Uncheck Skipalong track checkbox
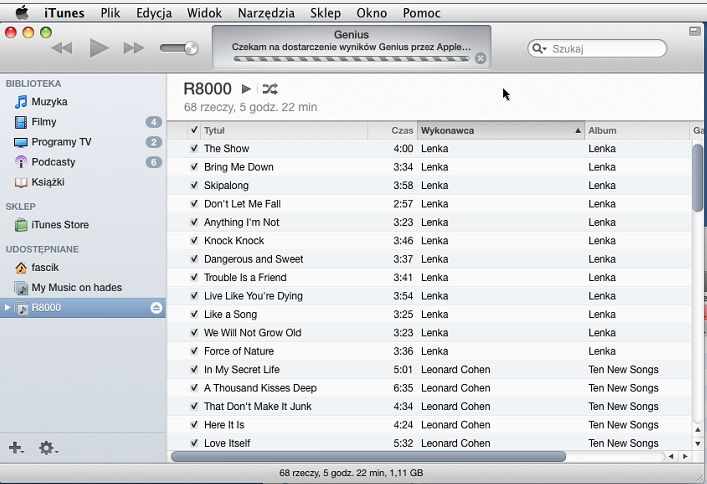The width and height of the screenshot is (707, 484). point(194,185)
